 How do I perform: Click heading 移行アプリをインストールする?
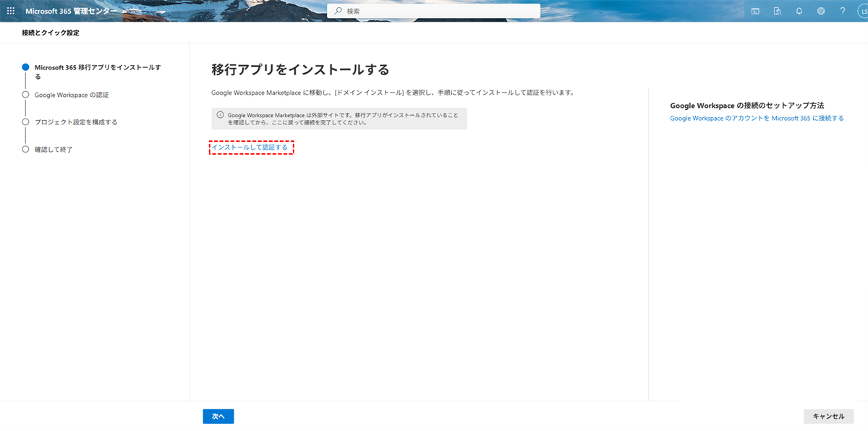coord(300,69)
